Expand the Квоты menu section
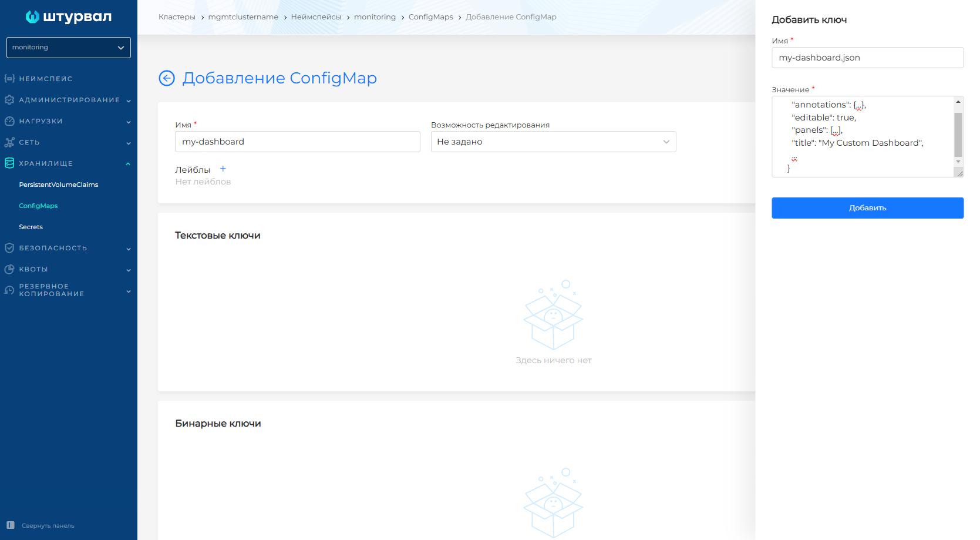Viewport: 980px width, 540px height. tap(128, 270)
